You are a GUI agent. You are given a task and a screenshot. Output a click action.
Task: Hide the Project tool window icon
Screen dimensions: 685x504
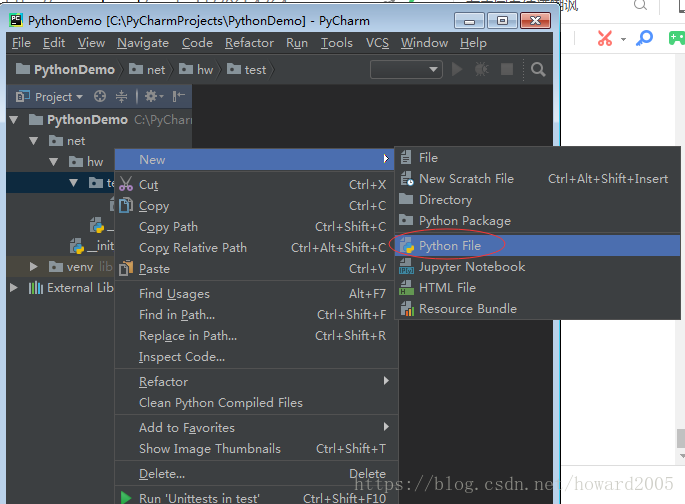pos(179,96)
